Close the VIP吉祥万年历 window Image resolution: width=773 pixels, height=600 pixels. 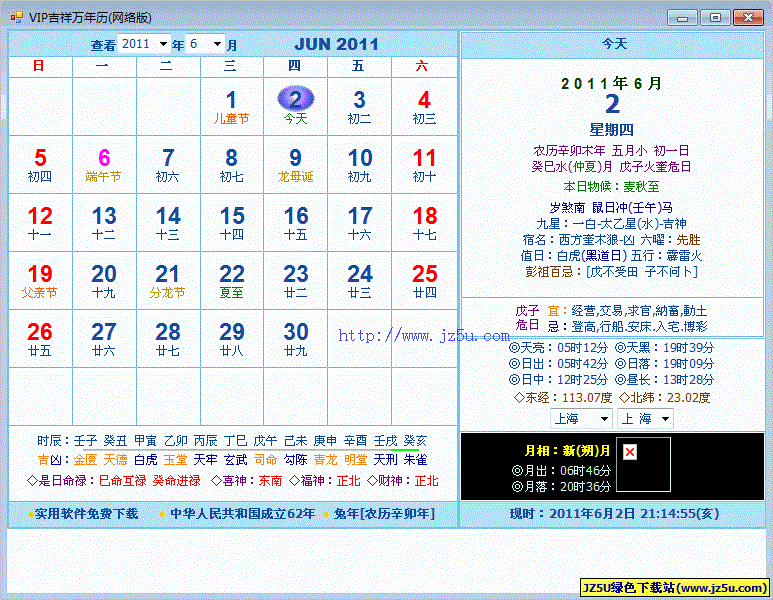point(747,17)
